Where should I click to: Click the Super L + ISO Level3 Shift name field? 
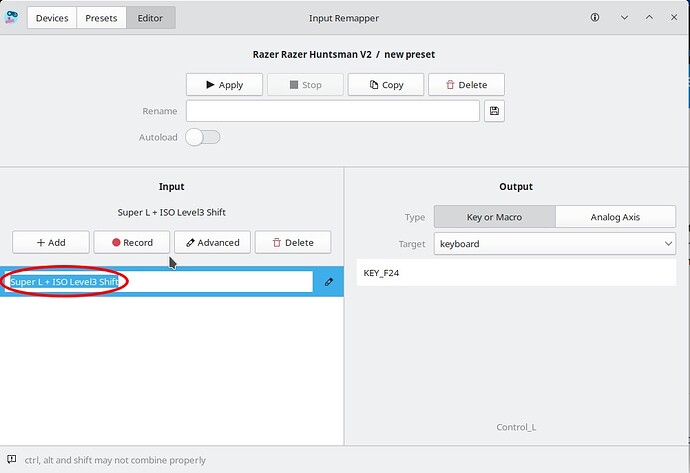pyautogui.click(x=158, y=282)
